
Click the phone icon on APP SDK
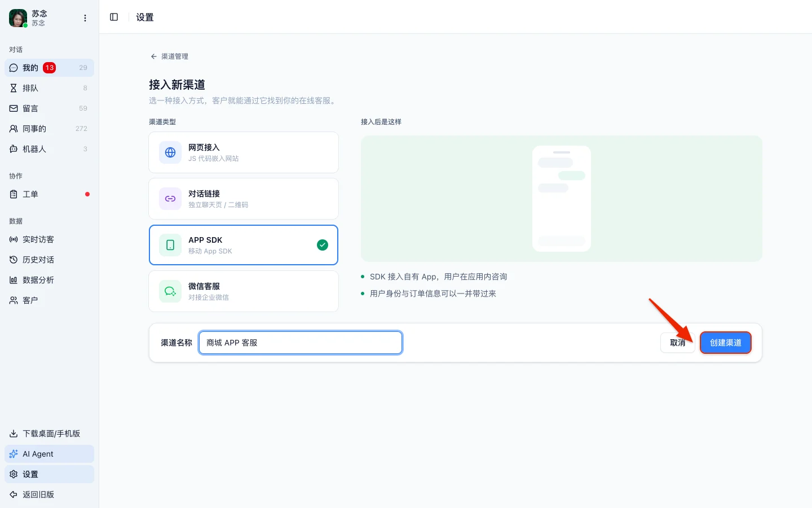pos(170,245)
